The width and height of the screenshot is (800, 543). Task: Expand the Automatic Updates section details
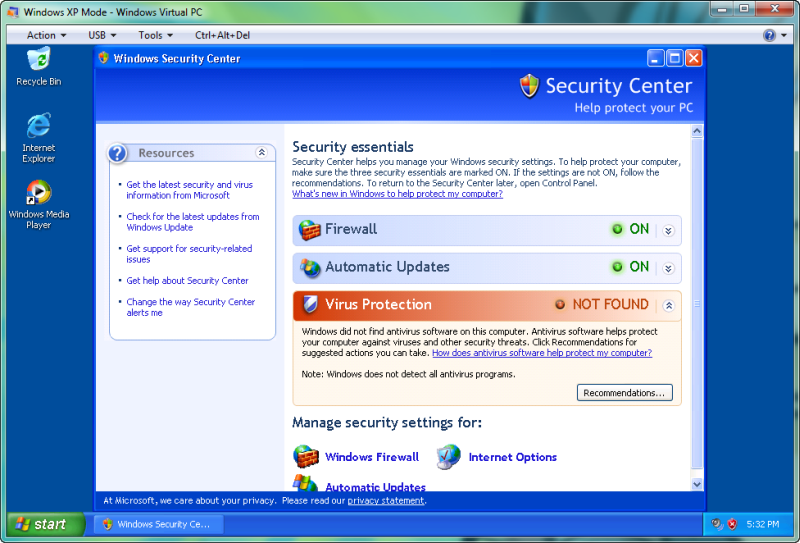point(668,268)
